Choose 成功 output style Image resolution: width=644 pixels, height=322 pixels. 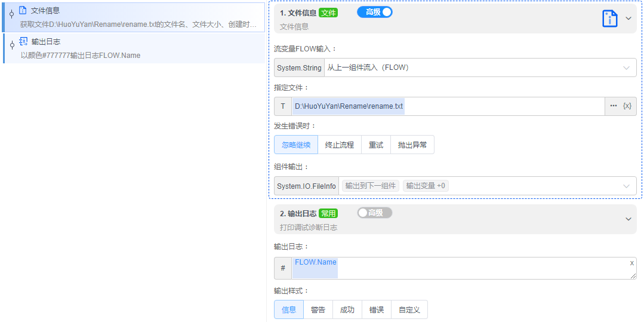[x=347, y=309]
